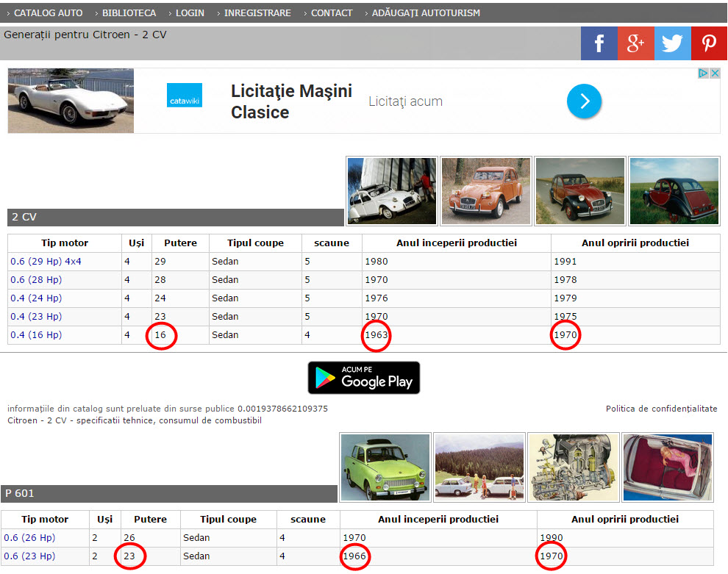The width and height of the screenshot is (728, 574).
Task: Click 2 CV Anul opririi productiei header
Action: click(635, 243)
